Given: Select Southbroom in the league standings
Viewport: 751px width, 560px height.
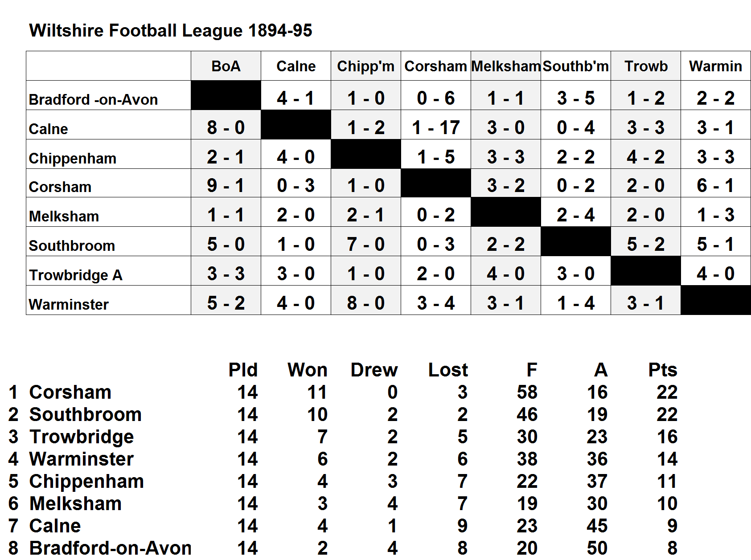Looking at the screenshot, I should pyautogui.click(x=85, y=414).
